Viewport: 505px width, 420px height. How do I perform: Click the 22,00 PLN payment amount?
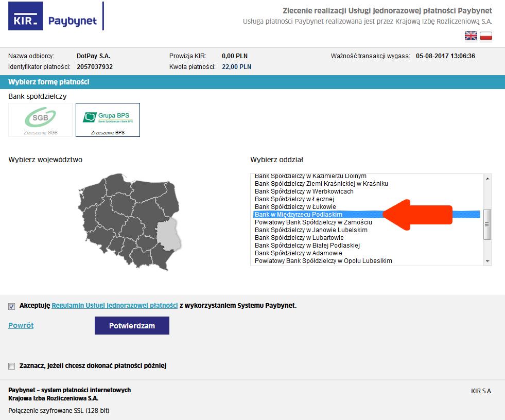point(236,67)
